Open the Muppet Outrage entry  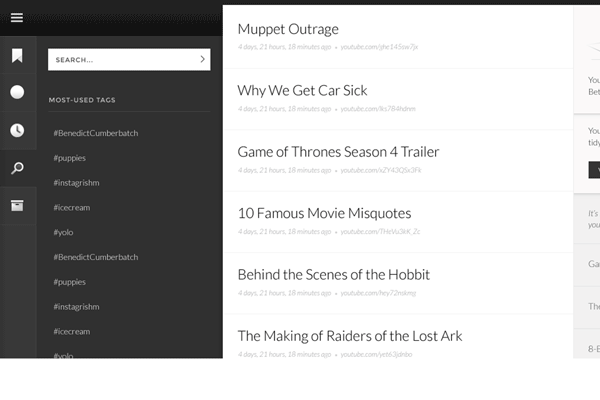(288, 29)
